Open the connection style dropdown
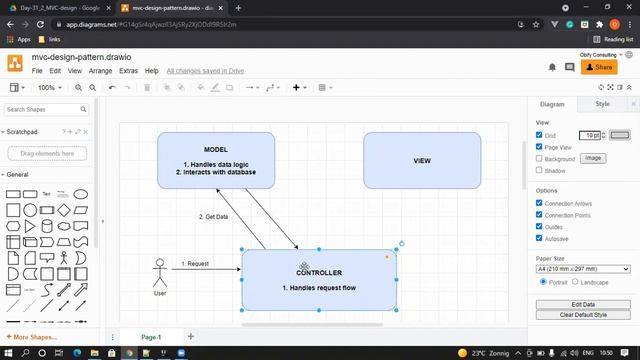This screenshot has width=640, height=360. 252,88
